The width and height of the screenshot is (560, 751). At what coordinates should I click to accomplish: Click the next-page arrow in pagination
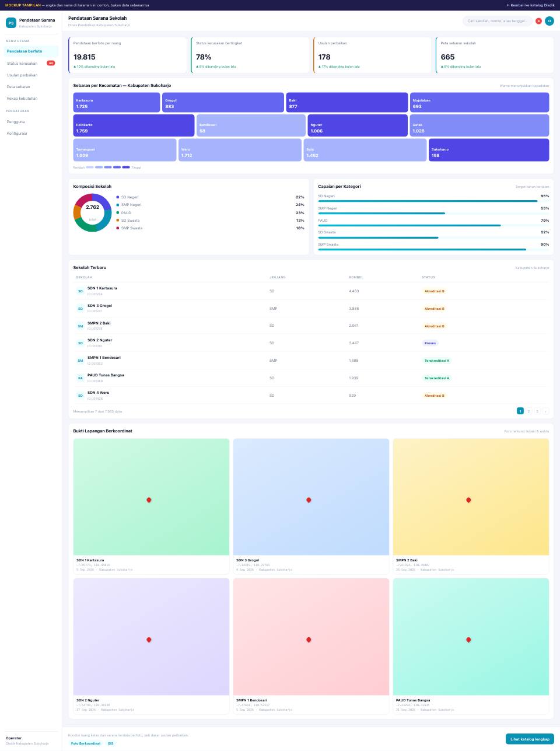(x=546, y=411)
